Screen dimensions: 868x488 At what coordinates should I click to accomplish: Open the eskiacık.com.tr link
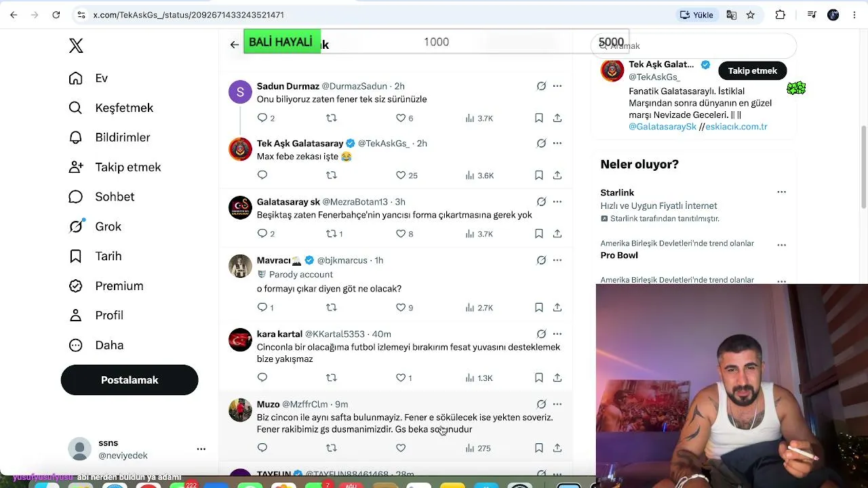tap(736, 127)
